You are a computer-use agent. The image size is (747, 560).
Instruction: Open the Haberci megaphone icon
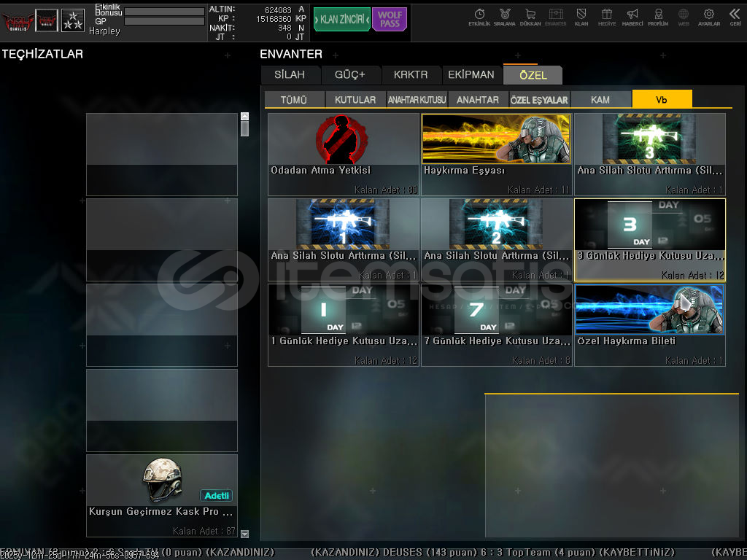(632, 16)
